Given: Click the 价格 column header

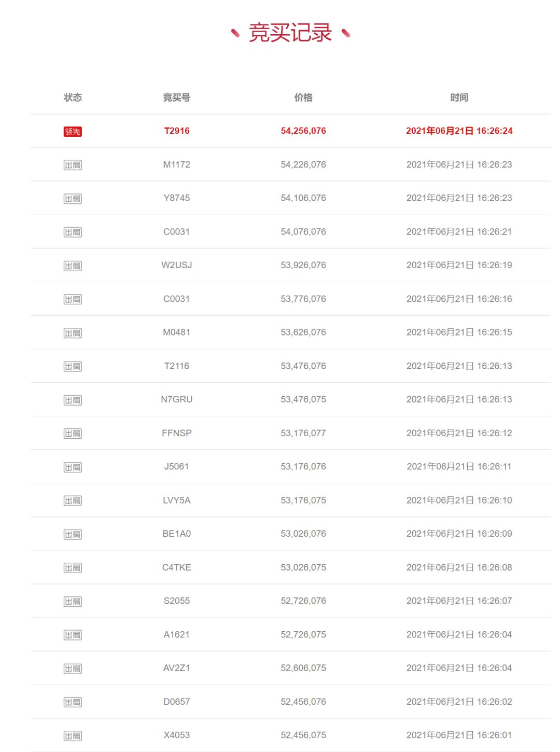Looking at the screenshot, I should [303, 98].
